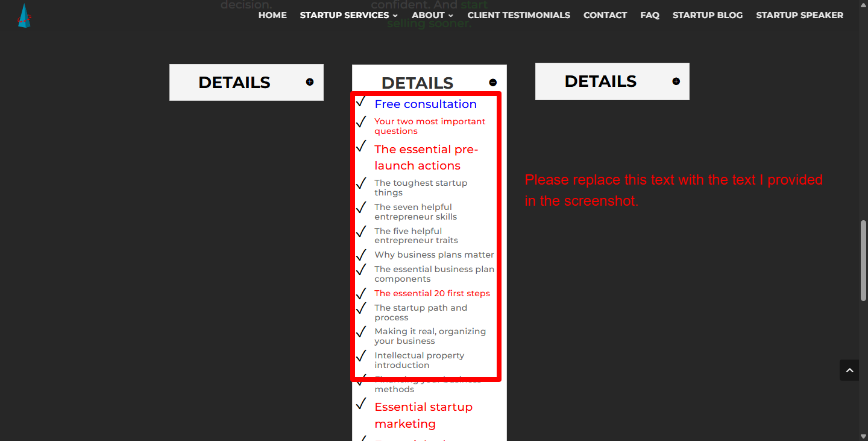Open Client Testimonials page
Viewport: 868px width, 441px height.
(x=518, y=15)
